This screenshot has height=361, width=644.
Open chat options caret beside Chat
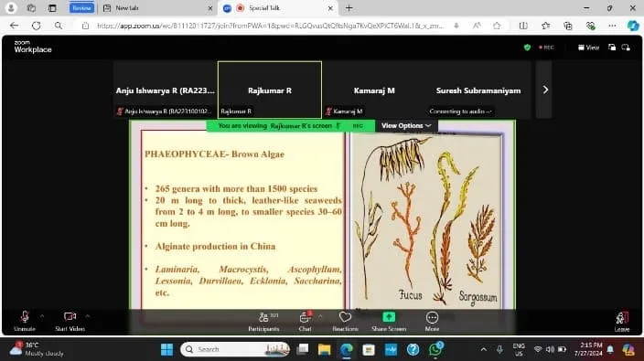point(320,316)
